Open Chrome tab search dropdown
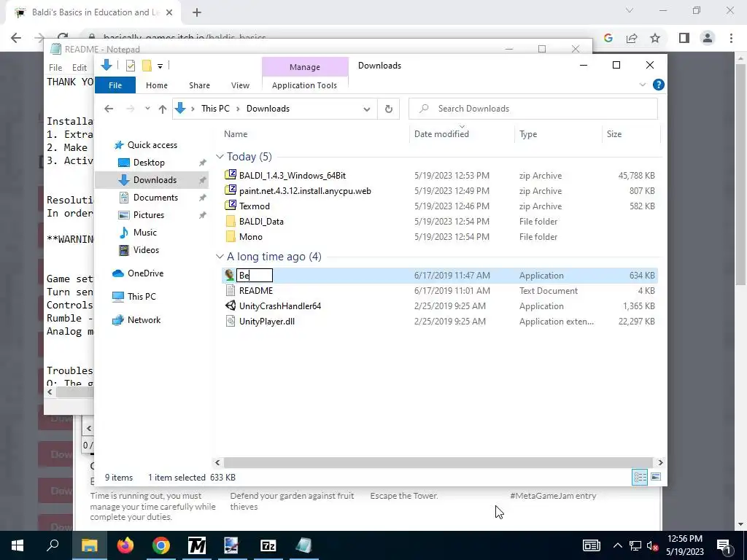 630,10
